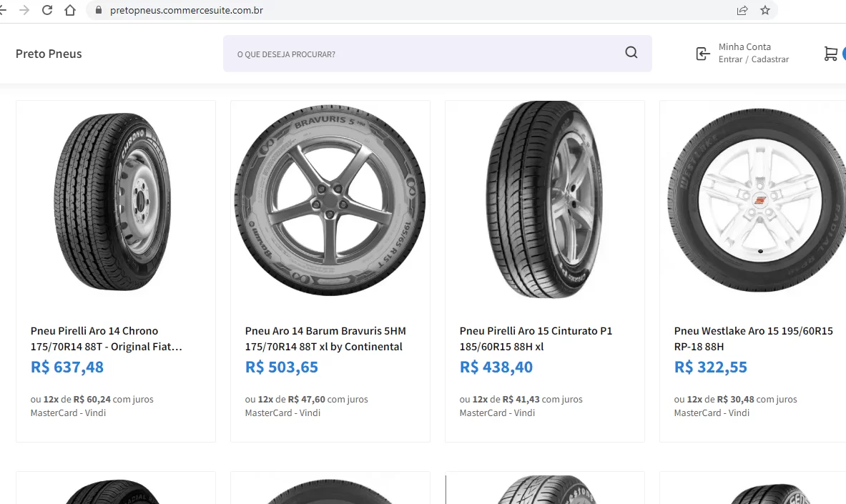Reload the page with refresh icon
This screenshot has width=846, height=504.
[x=47, y=10]
